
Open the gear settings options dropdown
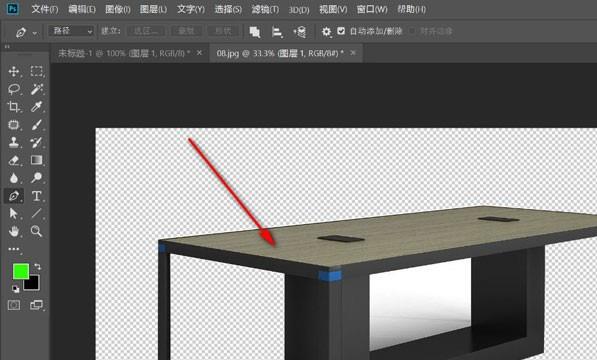click(326, 32)
